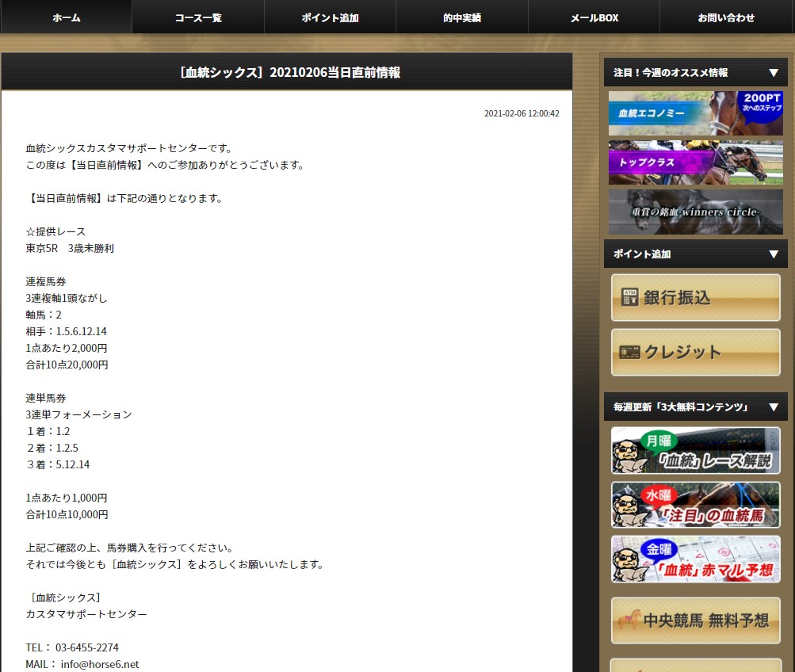Open the ホーム navigation tab
The image size is (795, 672).
pos(67,17)
